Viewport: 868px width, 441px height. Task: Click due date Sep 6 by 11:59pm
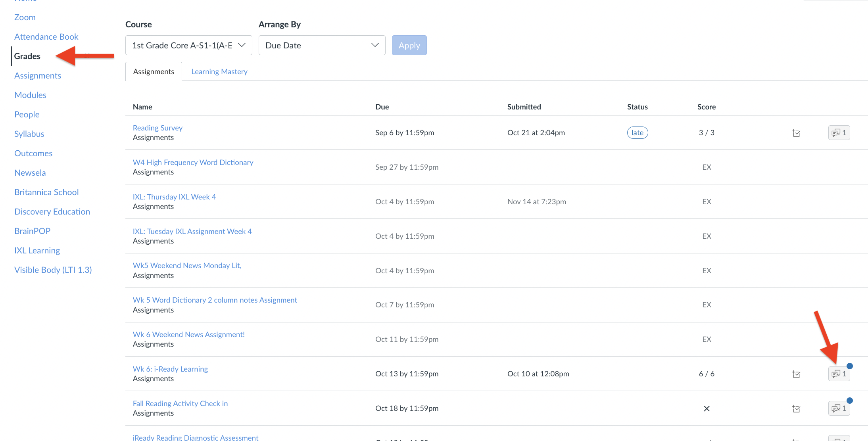click(x=405, y=133)
